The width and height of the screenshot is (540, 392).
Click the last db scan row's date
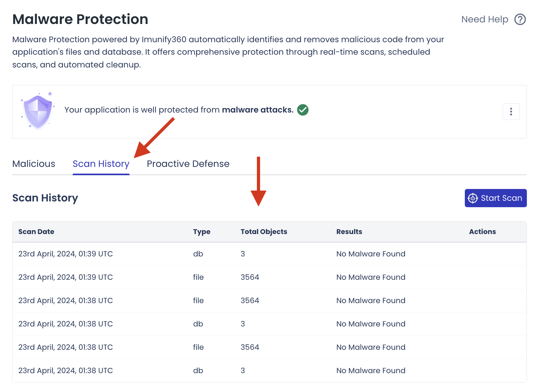(66, 371)
